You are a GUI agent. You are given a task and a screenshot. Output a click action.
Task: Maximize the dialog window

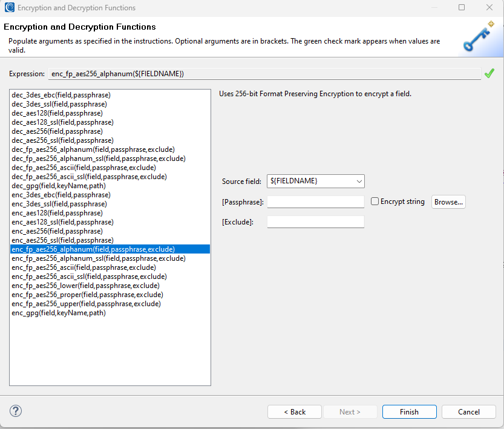click(462, 8)
